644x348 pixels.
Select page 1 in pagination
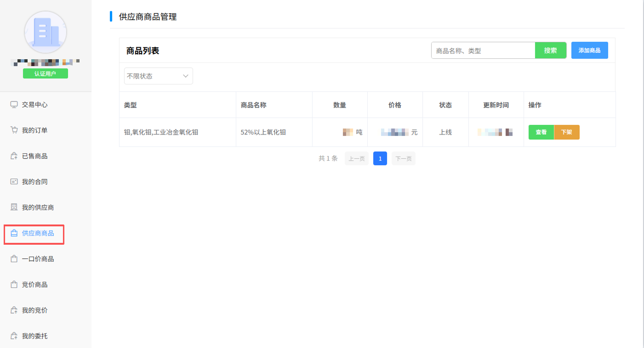[380, 159]
